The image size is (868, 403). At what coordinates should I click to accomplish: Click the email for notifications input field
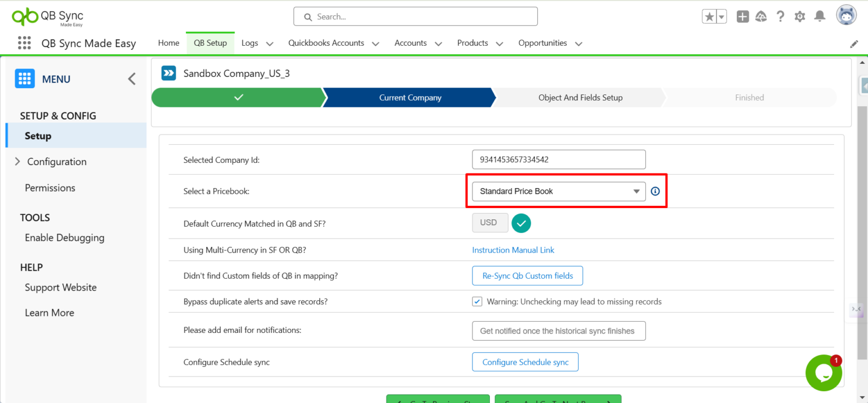tap(558, 331)
